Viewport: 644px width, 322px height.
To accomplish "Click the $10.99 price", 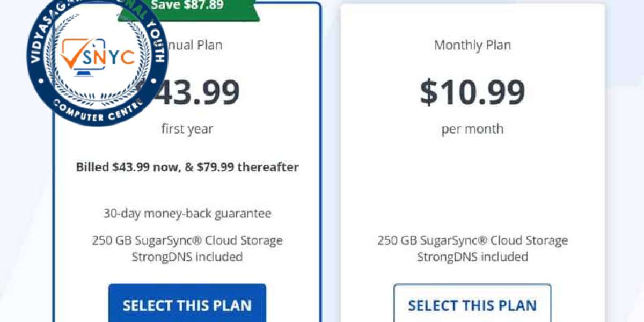I will coord(472,92).
